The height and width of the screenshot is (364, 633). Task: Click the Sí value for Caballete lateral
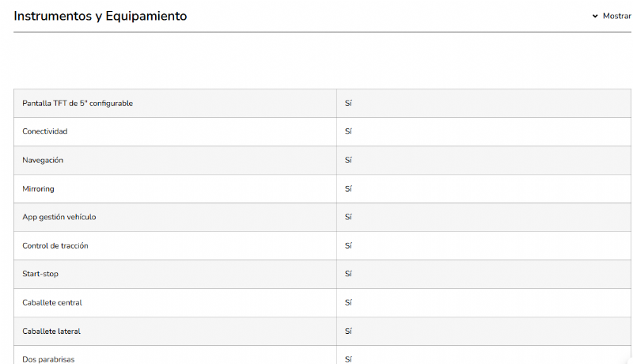click(x=348, y=331)
